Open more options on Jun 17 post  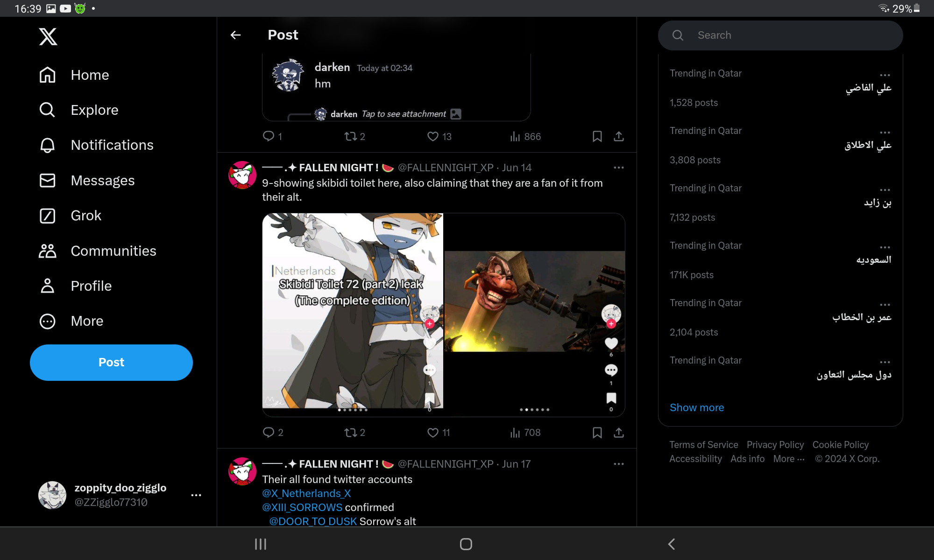[x=619, y=464]
